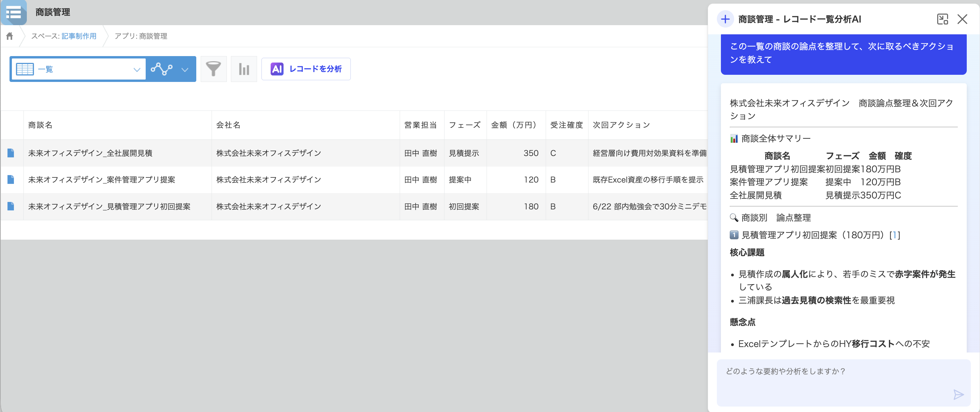The image size is (980, 412).
Task: Click アプリ: 商談管理 breadcrumb
Action: click(x=141, y=36)
